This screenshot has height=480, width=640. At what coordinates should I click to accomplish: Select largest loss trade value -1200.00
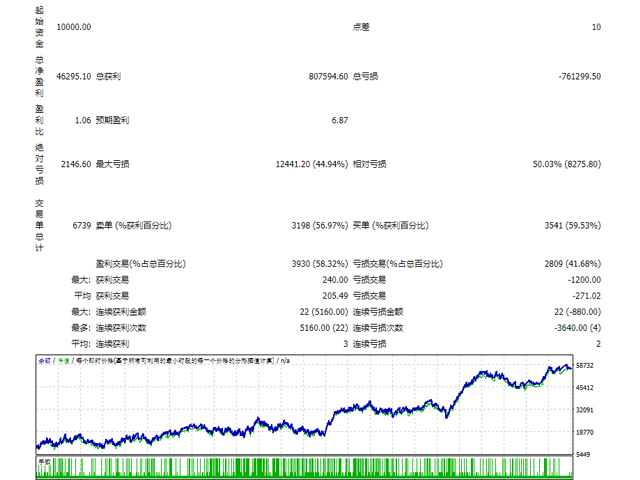click(584, 280)
